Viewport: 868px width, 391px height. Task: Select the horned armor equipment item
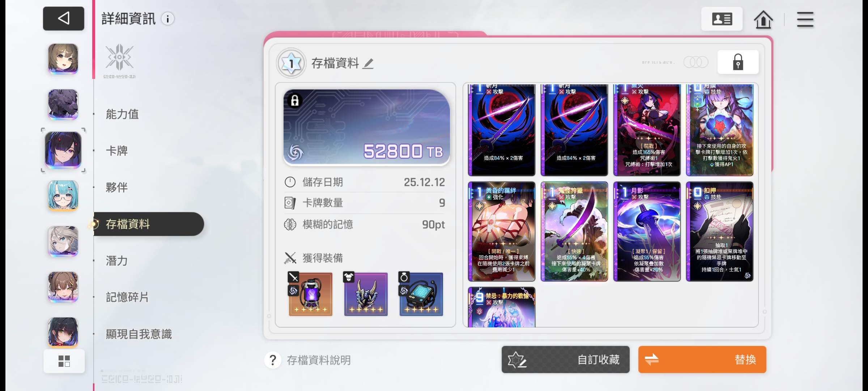tap(366, 294)
